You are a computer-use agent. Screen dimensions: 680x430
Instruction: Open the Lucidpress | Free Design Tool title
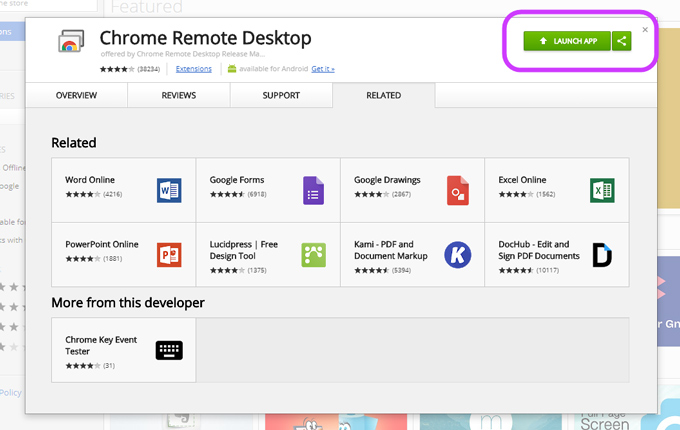click(x=244, y=250)
